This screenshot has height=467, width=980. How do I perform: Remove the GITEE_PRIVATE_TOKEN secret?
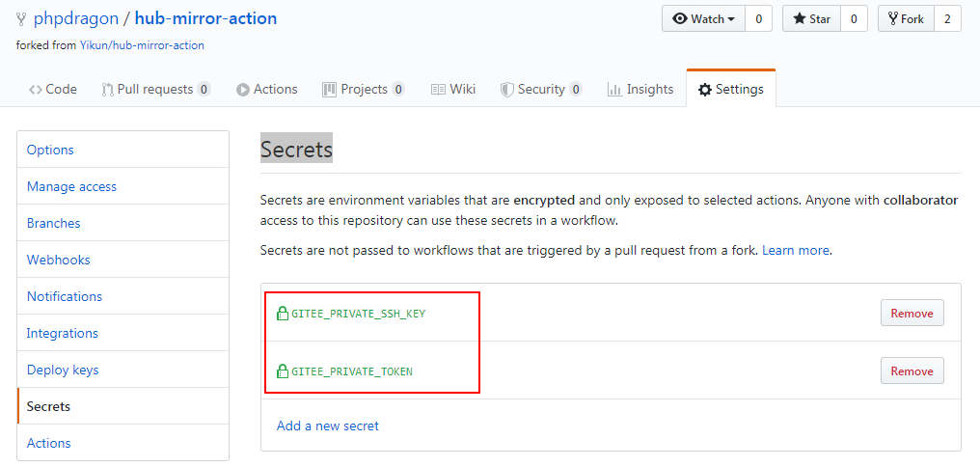912,371
